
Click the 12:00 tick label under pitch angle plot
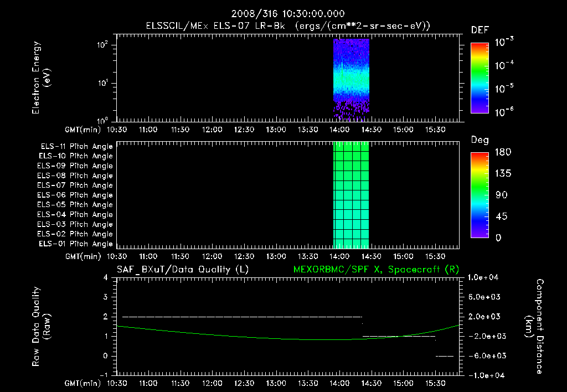[212, 256]
